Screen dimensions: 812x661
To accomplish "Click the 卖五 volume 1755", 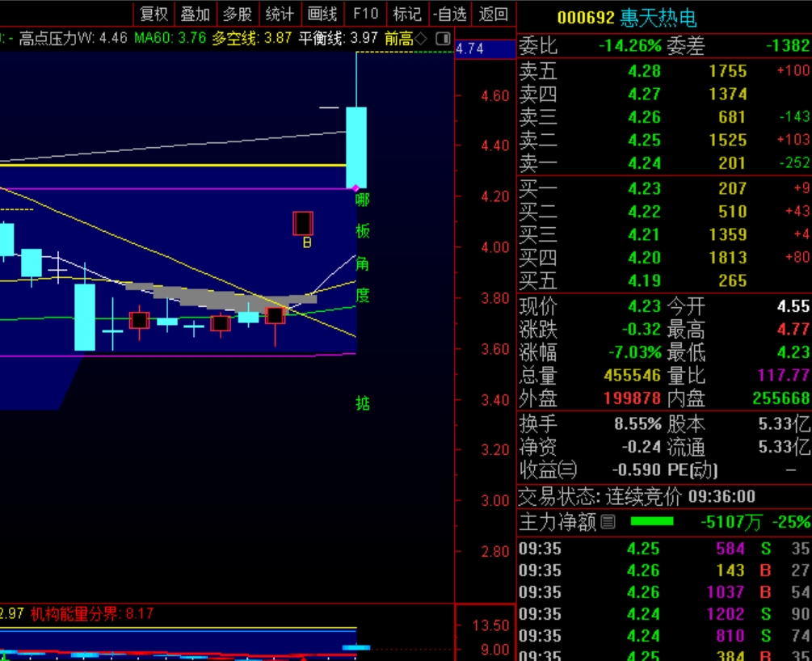I will [728, 71].
